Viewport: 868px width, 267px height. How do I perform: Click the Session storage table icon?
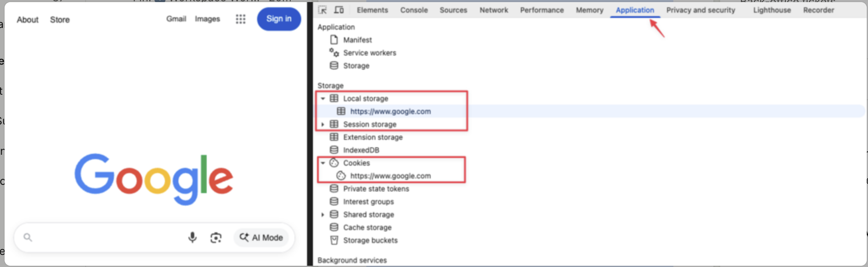coord(334,124)
